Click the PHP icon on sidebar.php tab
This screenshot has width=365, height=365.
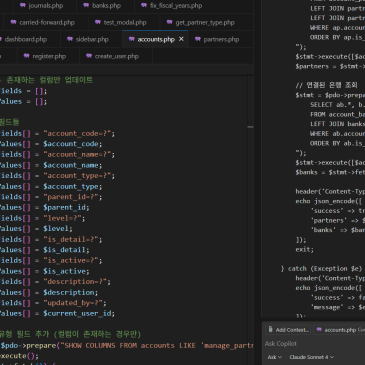click(70, 39)
